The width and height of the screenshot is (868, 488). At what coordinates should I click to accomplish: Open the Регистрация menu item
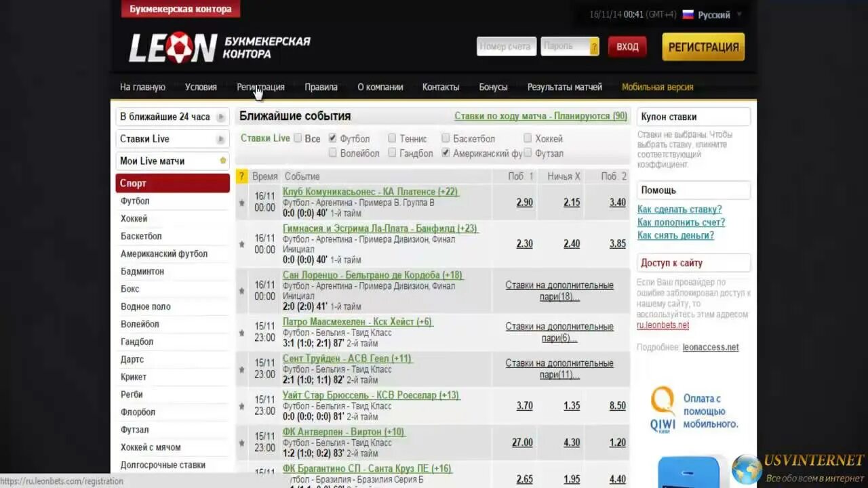(260, 87)
